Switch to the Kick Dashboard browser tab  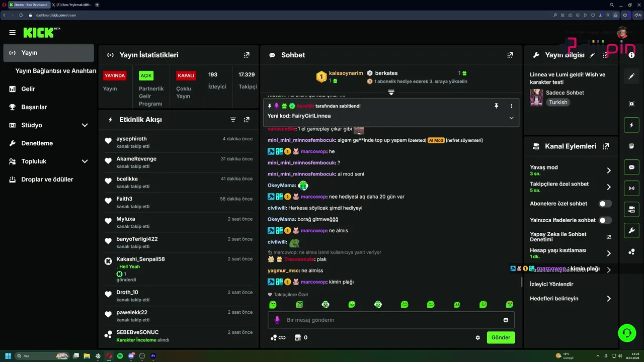(x=29, y=5)
